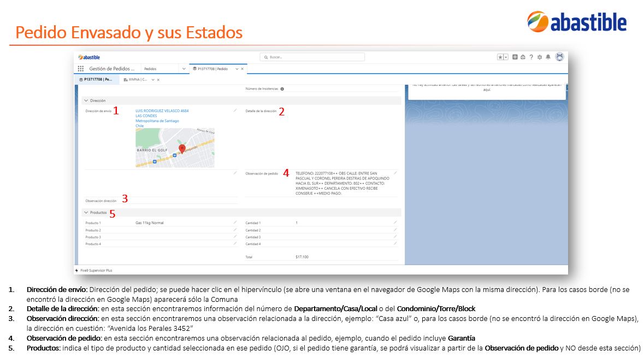Open the LUIS RODRIGUEZ VELASCO 4684 address link
This screenshot has width=644, height=362.
click(162, 110)
